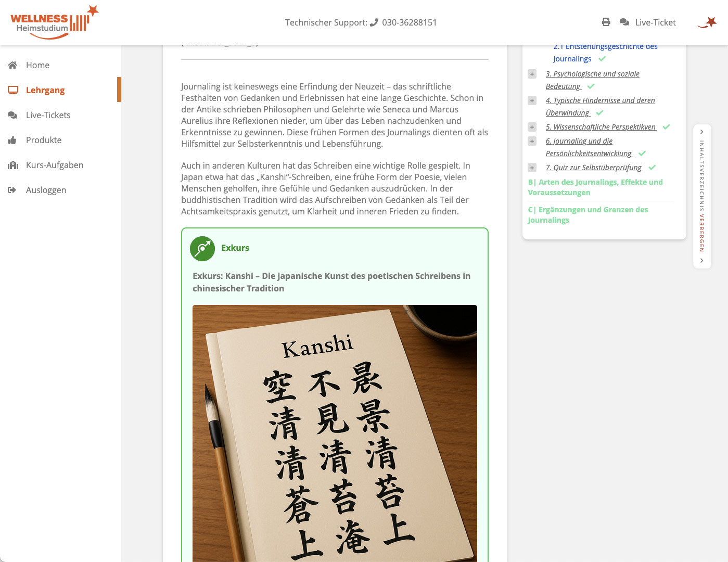The width and height of the screenshot is (728, 562).
Task: Click checkmark next to Wissenschaftliche Perspektiven
Action: 666,127
